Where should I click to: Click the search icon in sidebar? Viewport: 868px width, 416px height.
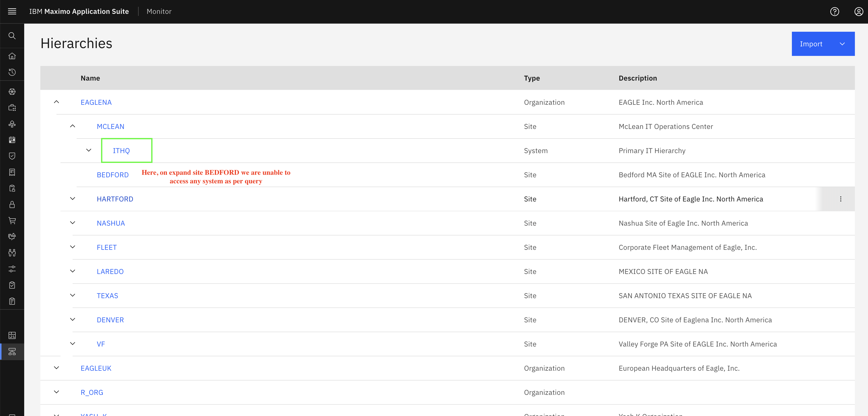(12, 36)
